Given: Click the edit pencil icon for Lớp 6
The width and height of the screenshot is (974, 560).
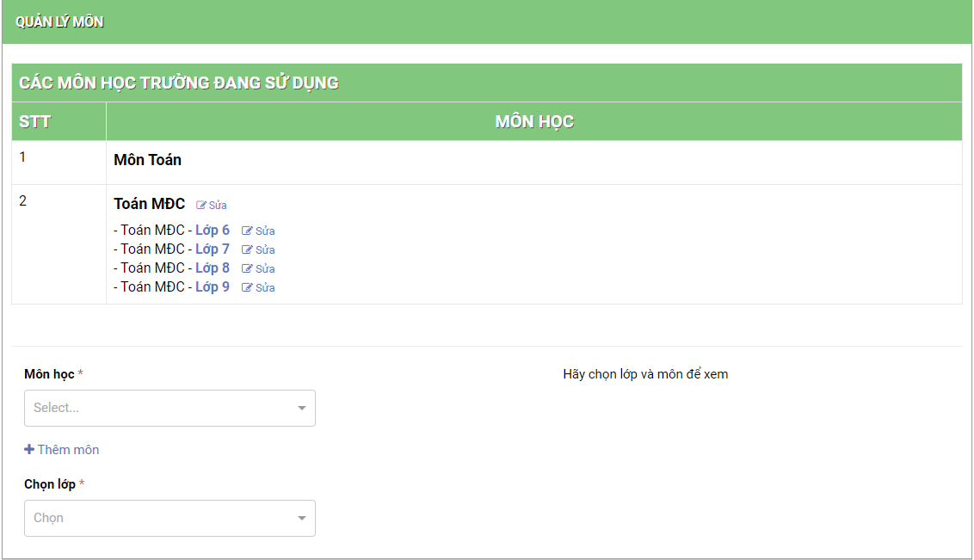Looking at the screenshot, I should coord(248,231).
